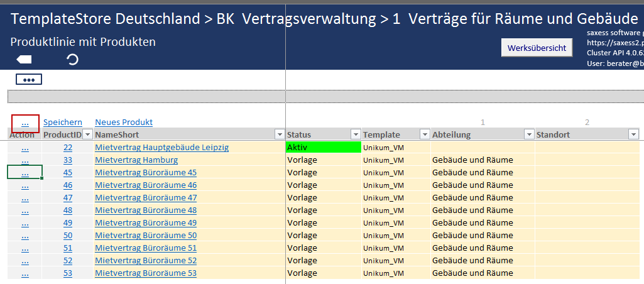644x284 pixels.
Task: Open the Status column filter dropdown
Action: tap(355, 134)
